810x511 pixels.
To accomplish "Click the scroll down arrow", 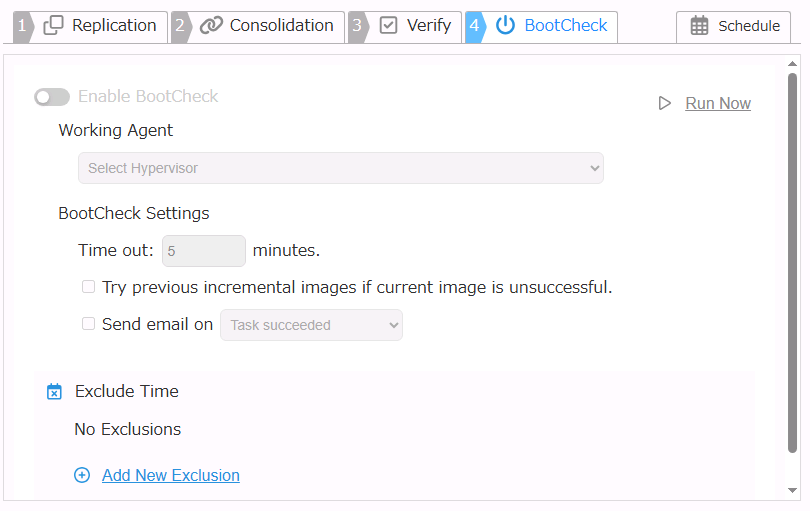I will [793, 490].
